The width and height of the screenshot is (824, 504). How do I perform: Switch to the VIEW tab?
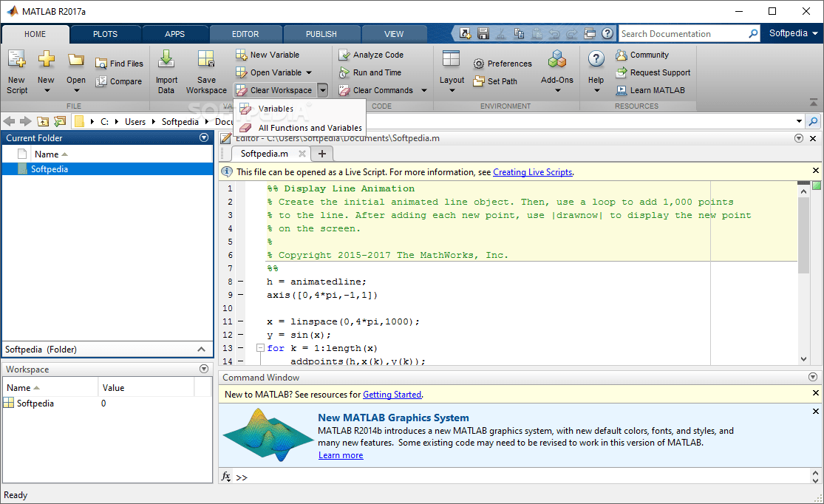394,34
